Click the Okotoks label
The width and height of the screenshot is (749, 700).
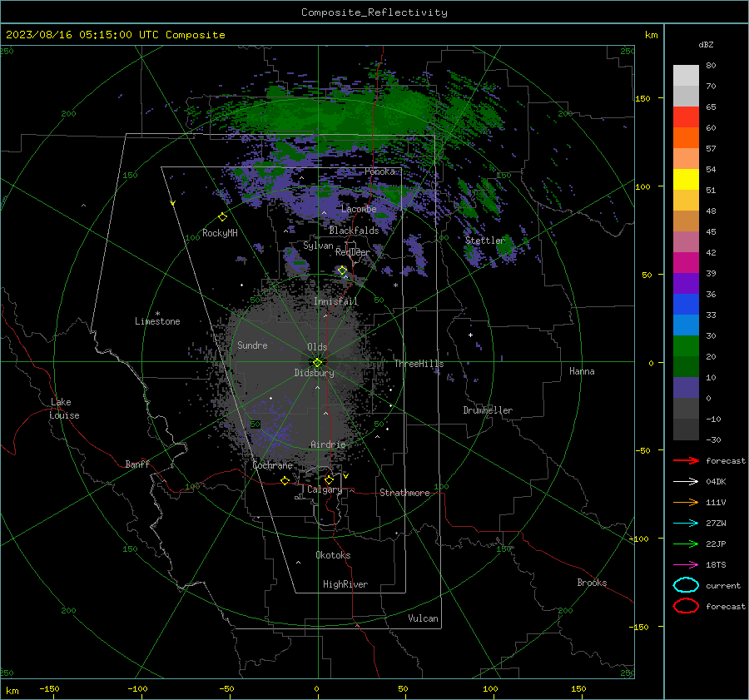tap(333, 555)
